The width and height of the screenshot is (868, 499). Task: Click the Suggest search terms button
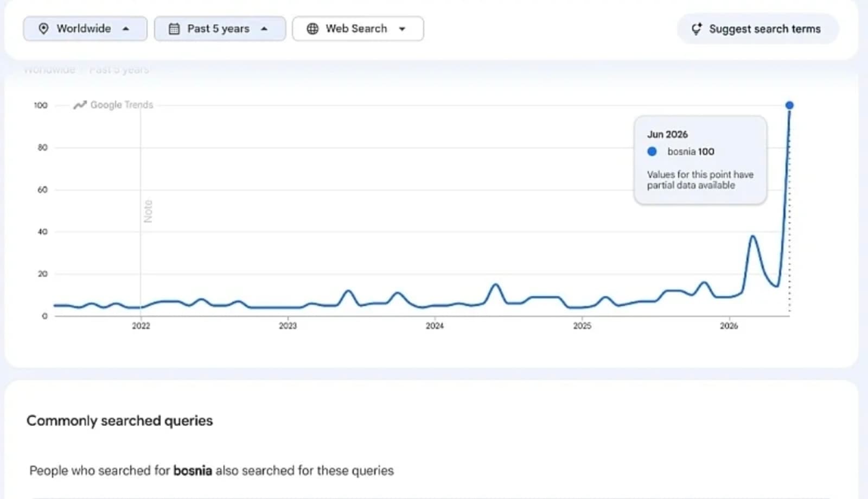point(758,29)
